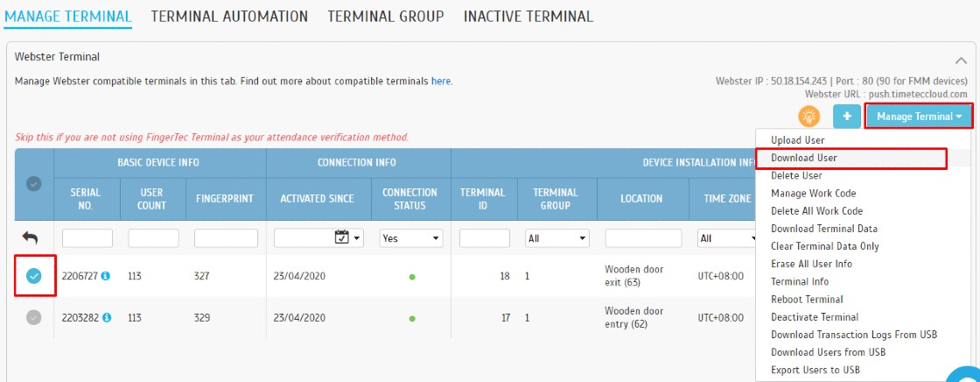Click info icon next to serial 2203282
980x382 pixels.
click(x=107, y=317)
